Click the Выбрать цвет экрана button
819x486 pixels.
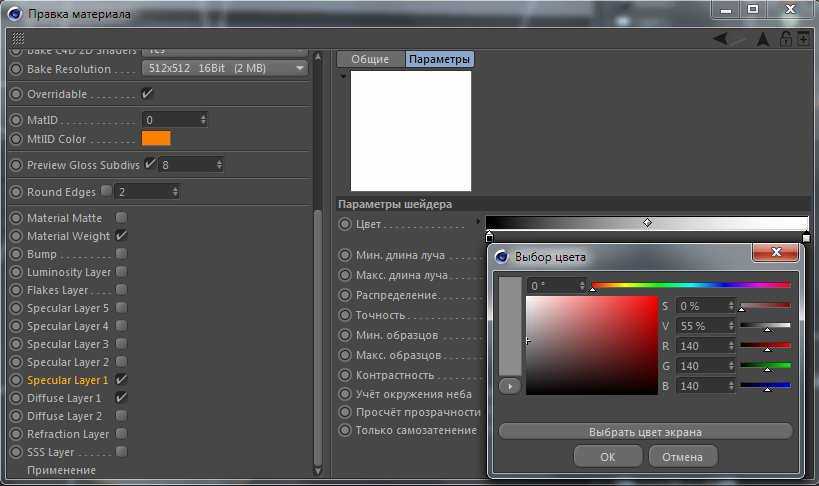click(645, 432)
